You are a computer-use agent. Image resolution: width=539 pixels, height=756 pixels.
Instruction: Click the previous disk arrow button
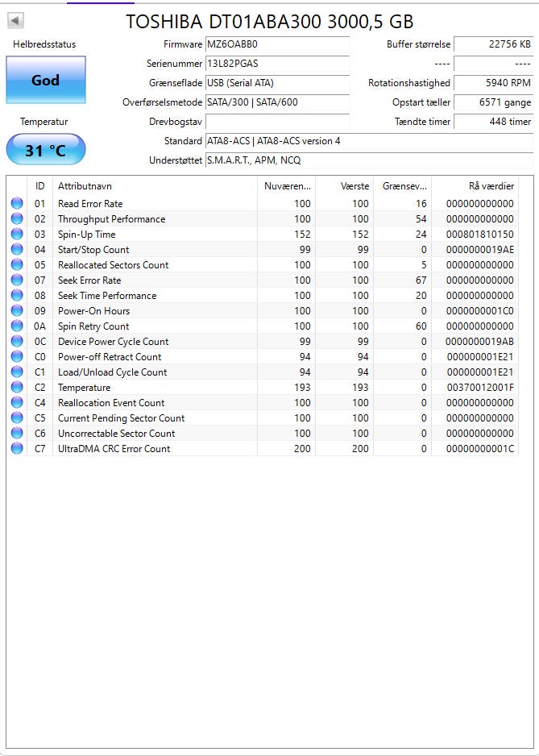tap(16, 20)
